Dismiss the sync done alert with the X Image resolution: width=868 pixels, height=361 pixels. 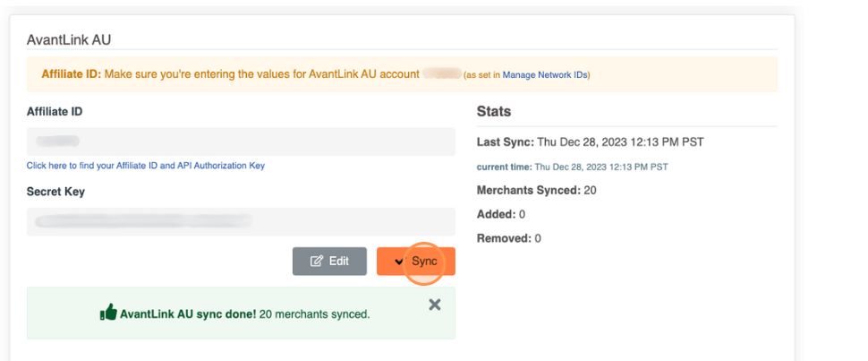[x=434, y=305]
